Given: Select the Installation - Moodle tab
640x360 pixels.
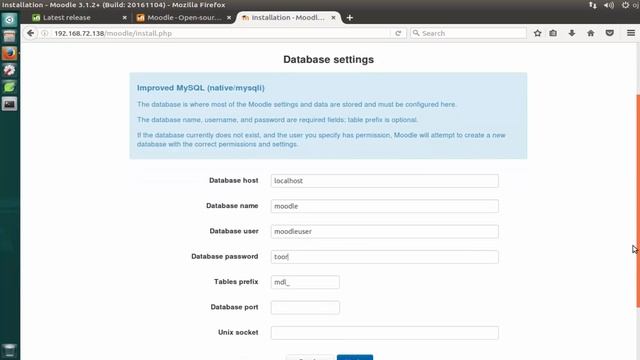Looking at the screenshot, I should point(288,18).
